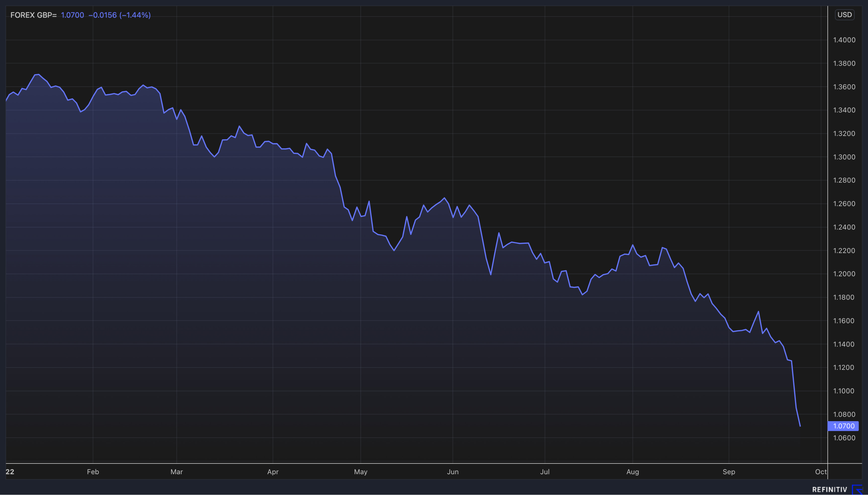This screenshot has height=495, width=868.
Task: Click the 1.0700 price in header
Action: tap(72, 15)
